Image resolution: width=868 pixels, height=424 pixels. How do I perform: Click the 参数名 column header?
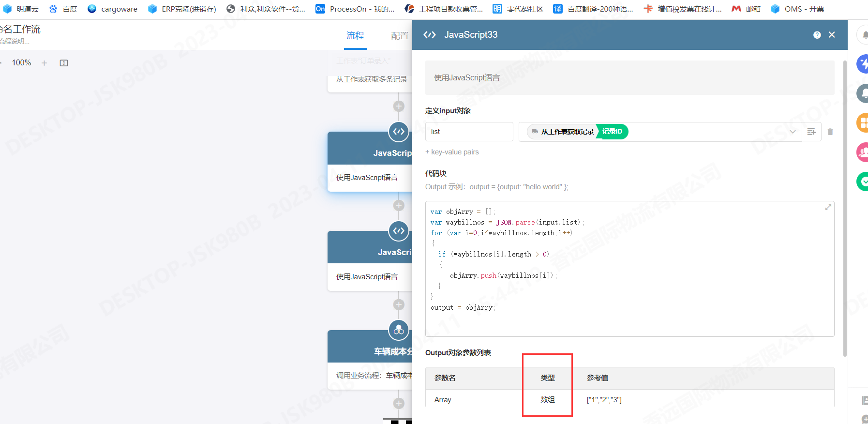pos(445,378)
